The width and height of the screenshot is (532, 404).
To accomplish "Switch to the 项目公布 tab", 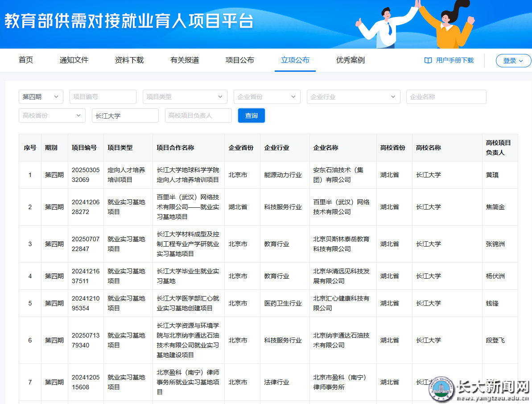I will pyautogui.click(x=240, y=60).
